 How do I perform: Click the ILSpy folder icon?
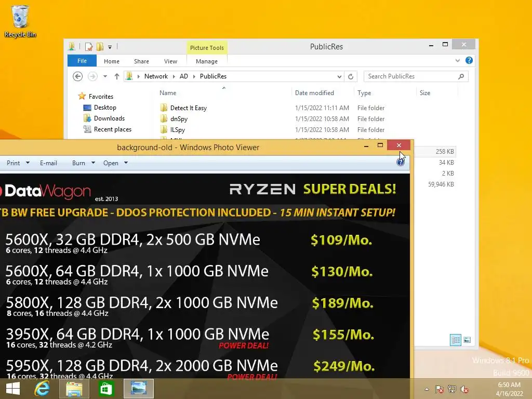tap(164, 129)
